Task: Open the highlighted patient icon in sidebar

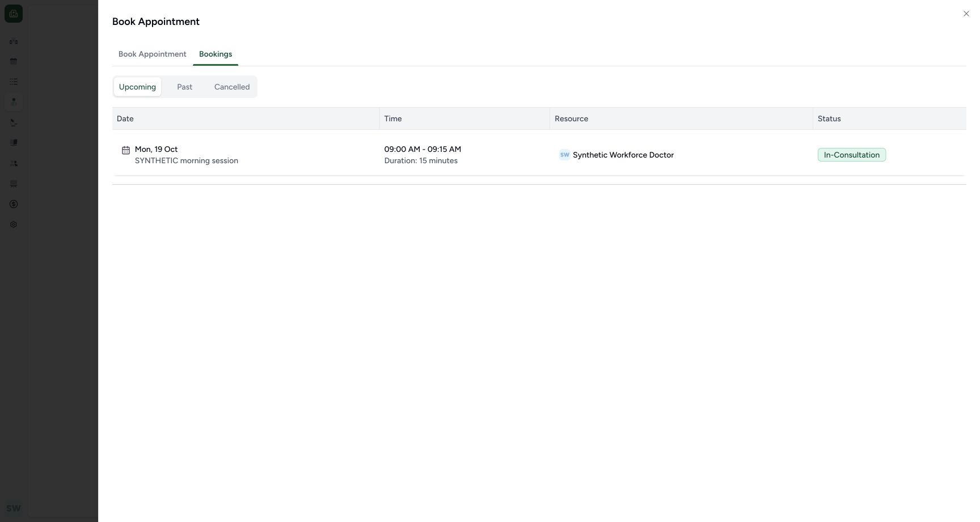Action: click(14, 102)
